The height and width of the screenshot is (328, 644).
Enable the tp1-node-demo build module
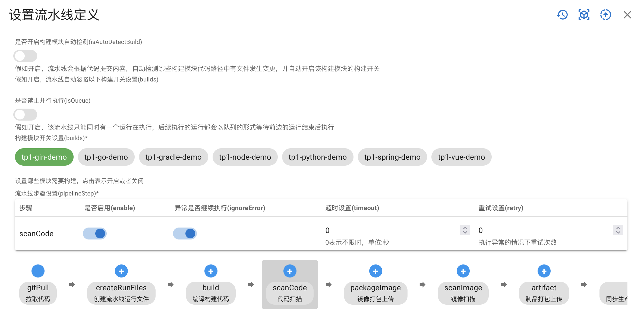click(x=245, y=157)
